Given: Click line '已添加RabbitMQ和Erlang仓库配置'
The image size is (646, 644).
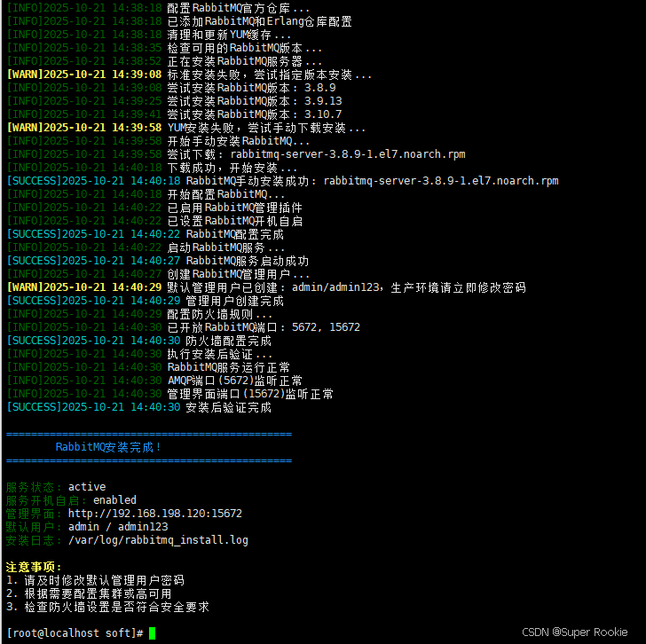Looking at the screenshot, I should point(179,21).
